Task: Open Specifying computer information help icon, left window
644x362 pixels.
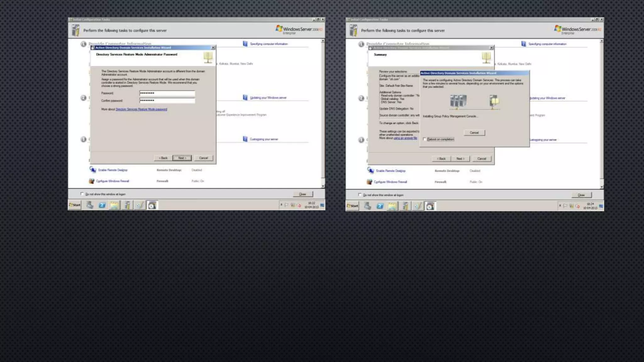Action: click(245, 44)
